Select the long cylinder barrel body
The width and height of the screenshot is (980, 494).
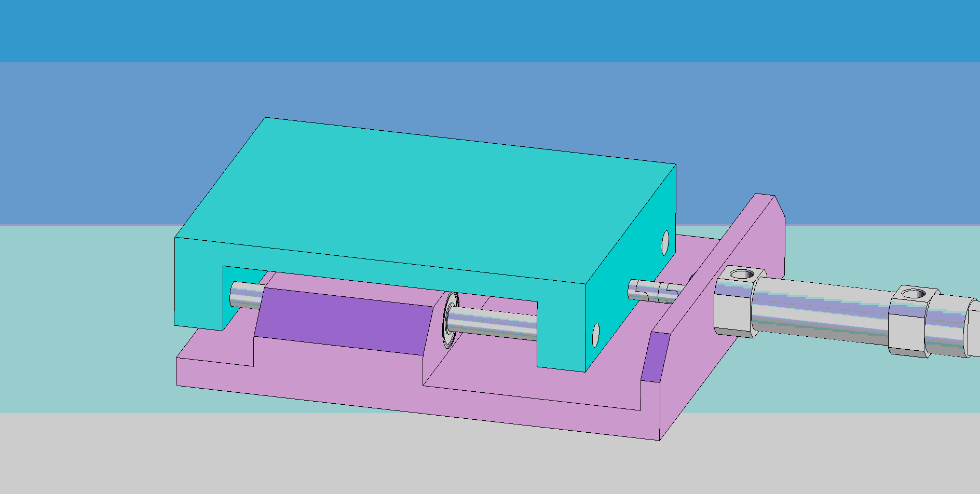click(x=825, y=310)
